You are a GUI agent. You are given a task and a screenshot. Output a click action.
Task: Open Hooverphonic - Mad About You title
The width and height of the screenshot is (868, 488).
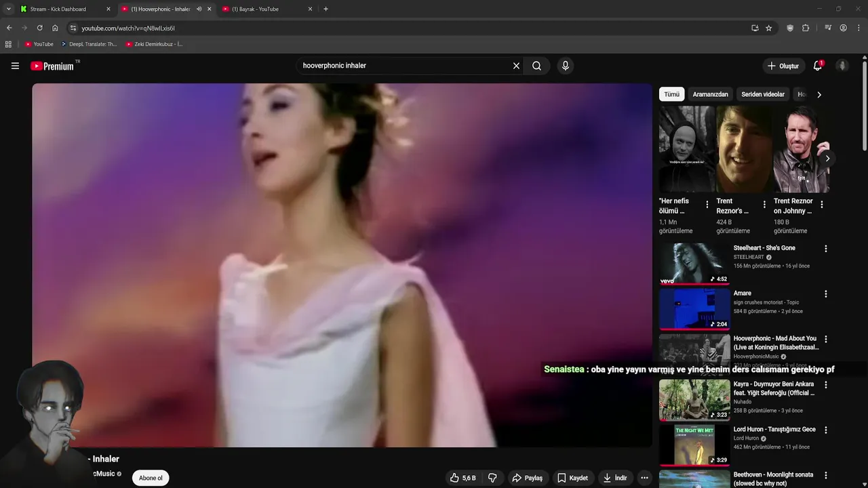[x=776, y=343]
